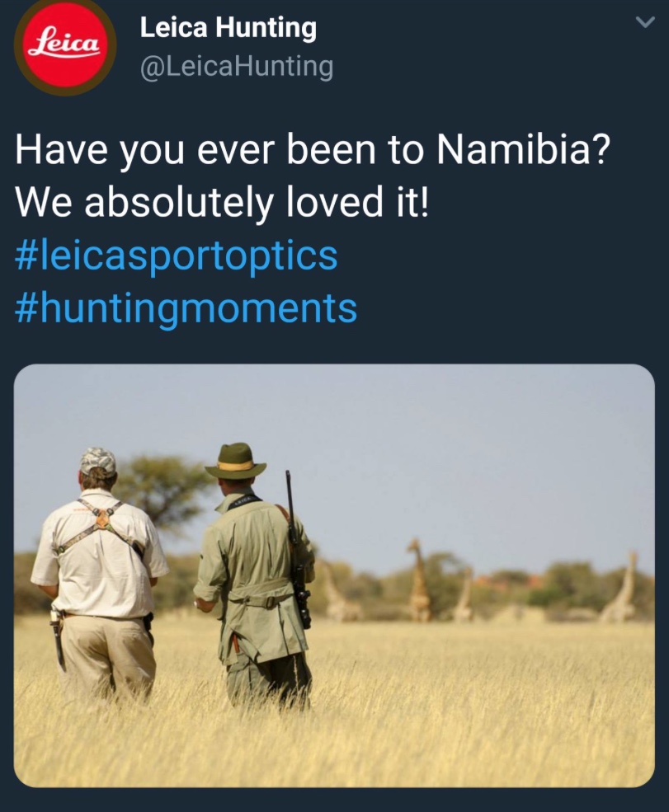Tap the camouflage cap on the left man

[98, 462]
